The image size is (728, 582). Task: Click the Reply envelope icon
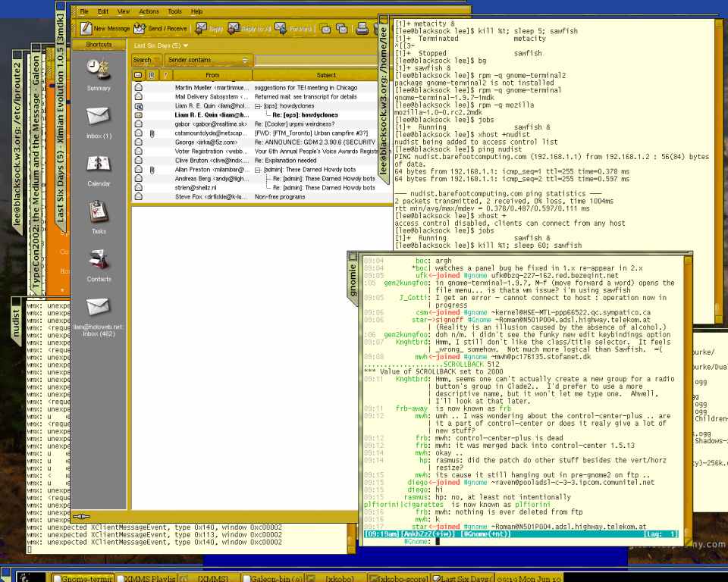[x=200, y=28]
